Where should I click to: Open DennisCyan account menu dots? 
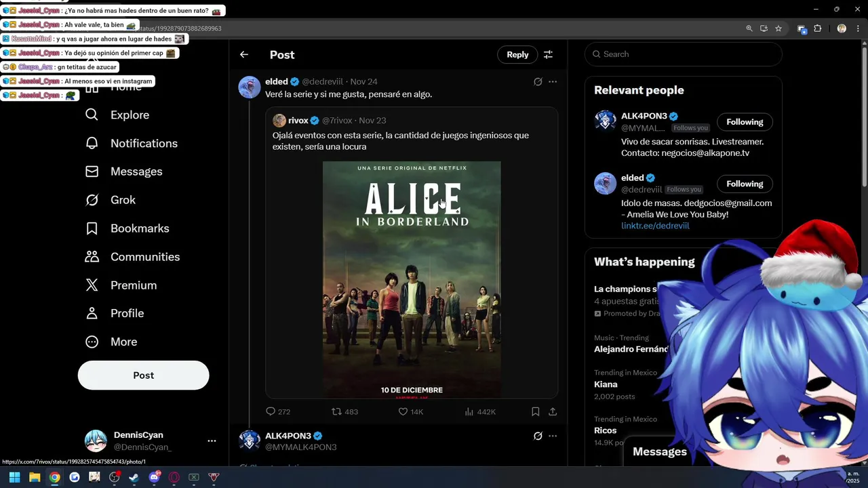click(212, 441)
